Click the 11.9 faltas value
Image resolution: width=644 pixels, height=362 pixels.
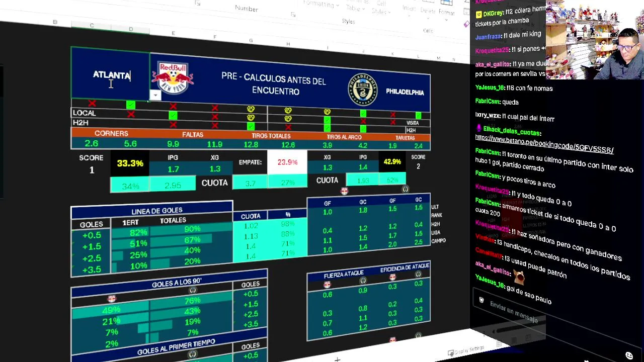point(215,145)
